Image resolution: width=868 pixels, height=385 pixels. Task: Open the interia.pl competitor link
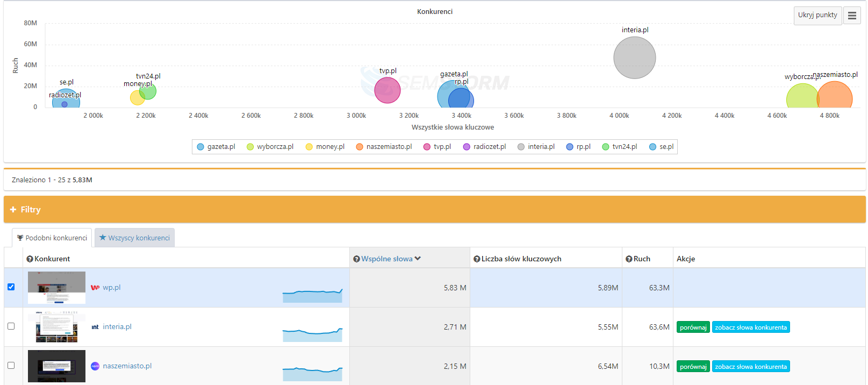[x=117, y=327]
